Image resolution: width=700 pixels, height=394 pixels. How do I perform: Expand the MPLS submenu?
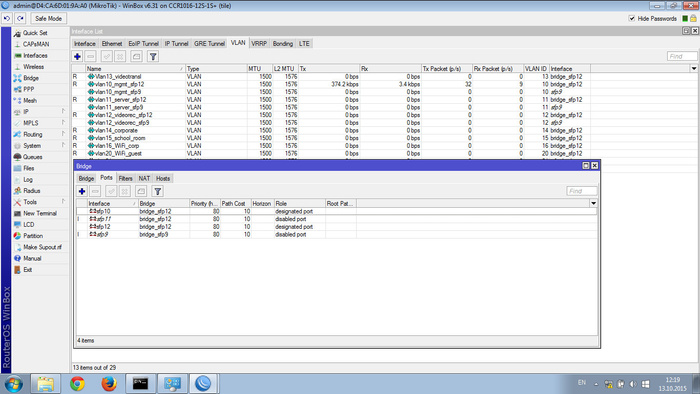pyautogui.click(x=40, y=123)
